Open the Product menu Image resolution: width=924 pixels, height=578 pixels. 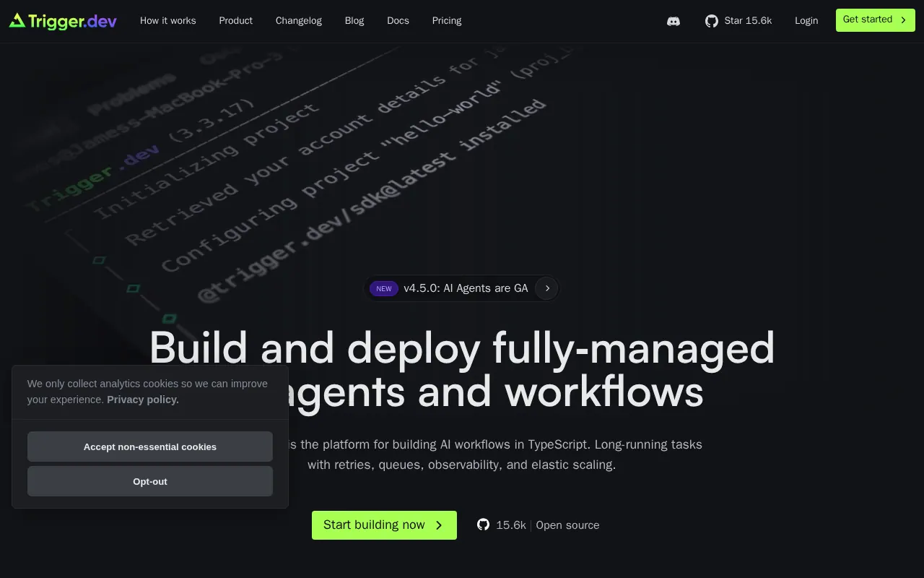236,21
